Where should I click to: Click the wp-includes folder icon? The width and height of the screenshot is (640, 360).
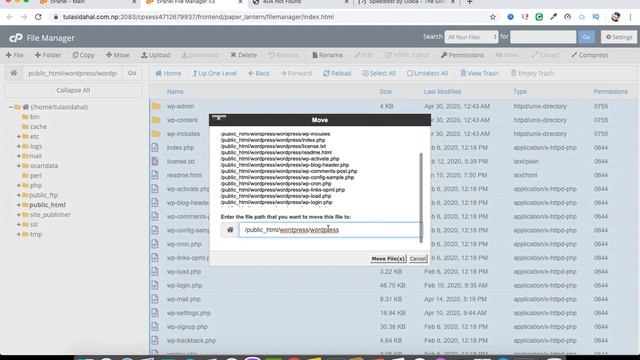coord(156,134)
